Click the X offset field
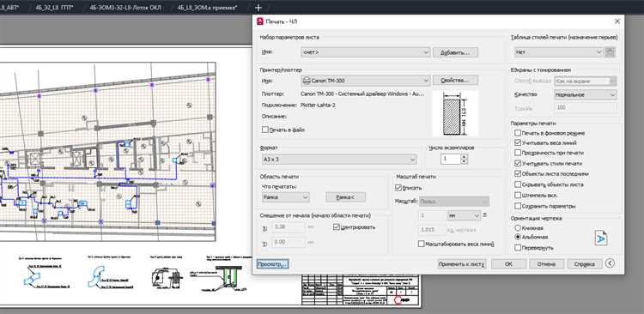The height and width of the screenshot is (314, 644). 289,226
